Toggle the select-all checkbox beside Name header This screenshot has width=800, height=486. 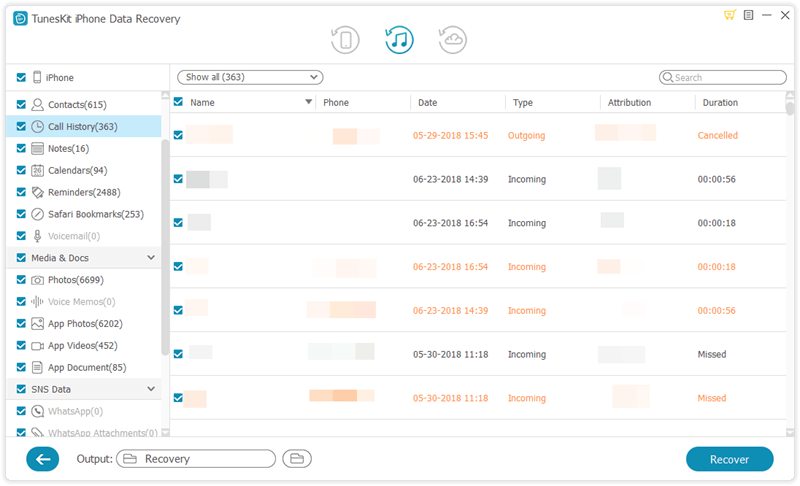[178, 102]
